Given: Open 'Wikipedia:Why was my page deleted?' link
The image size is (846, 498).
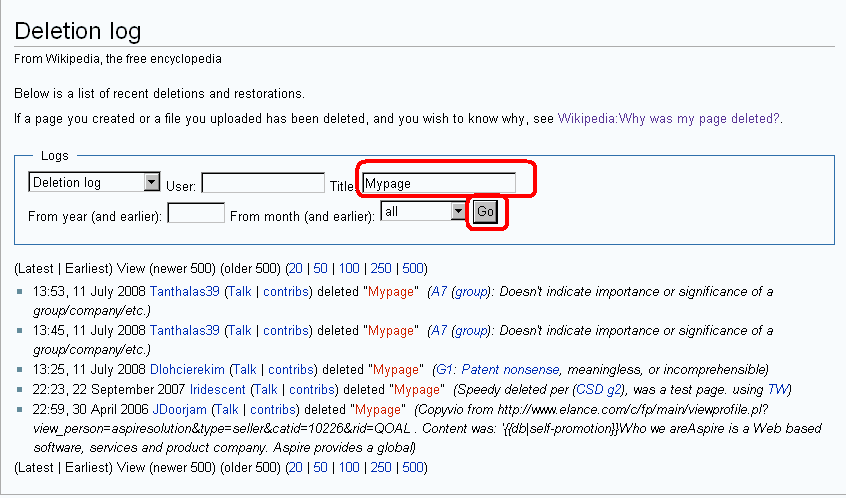Looking at the screenshot, I should point(669,118).
